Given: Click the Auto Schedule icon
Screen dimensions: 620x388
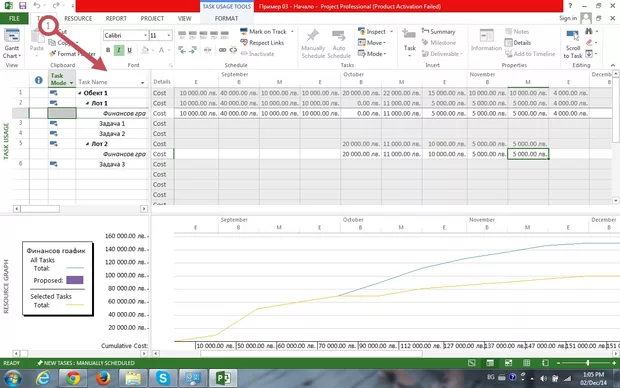Looking at the screenshot, I should 338,44.
